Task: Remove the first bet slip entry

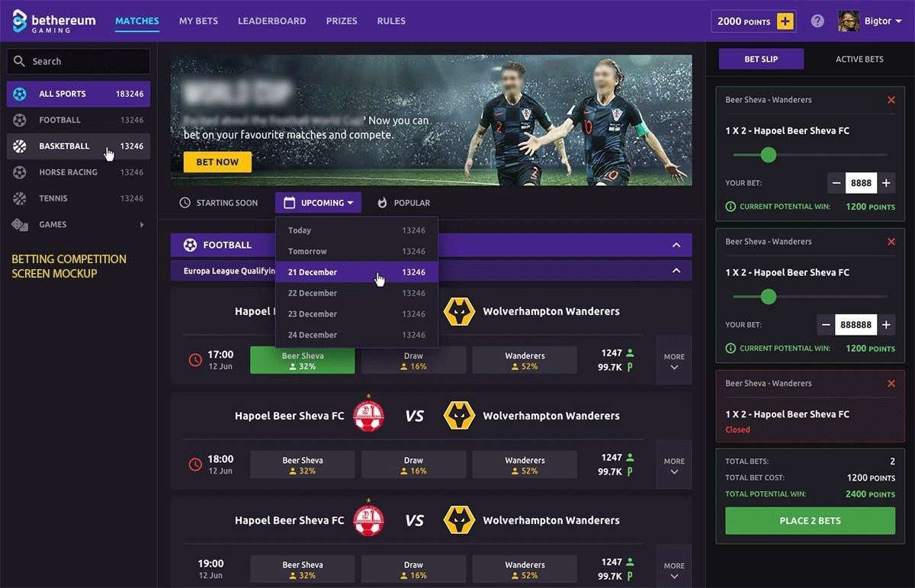Action: pyautogui.click(x=891, y=100)
